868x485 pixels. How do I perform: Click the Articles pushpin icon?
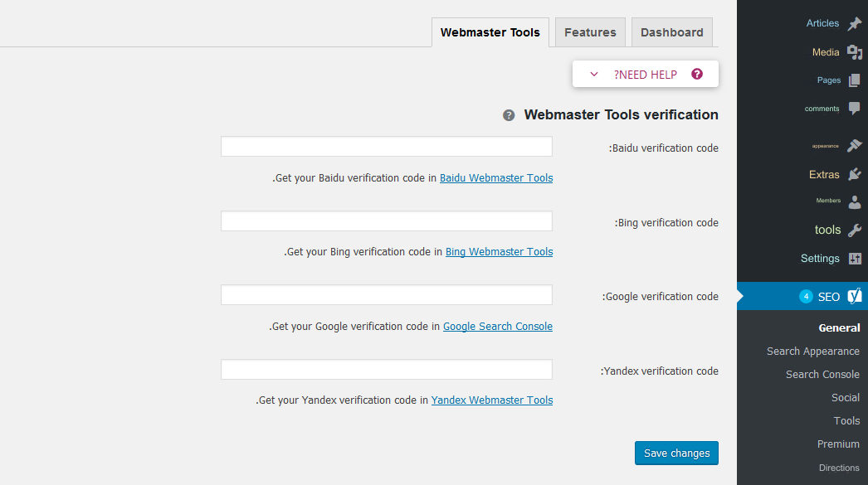(855, 24)
